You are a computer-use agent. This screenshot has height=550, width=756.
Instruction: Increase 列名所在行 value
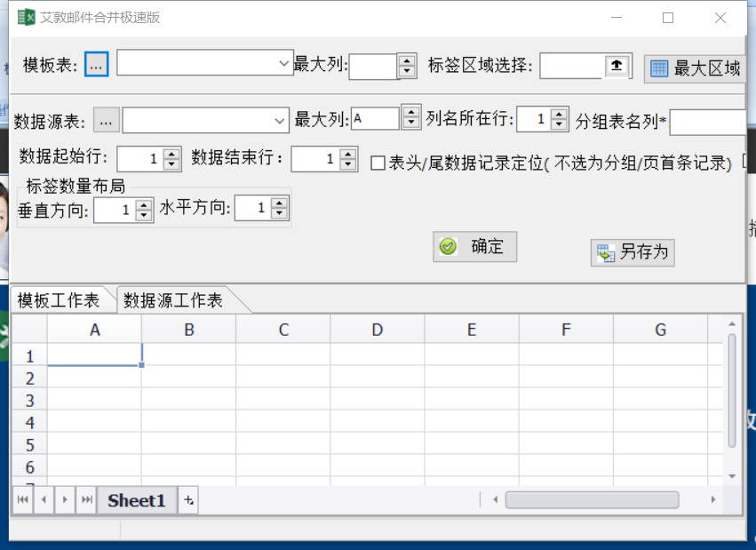pyautogui.click(x=559, y=114)
